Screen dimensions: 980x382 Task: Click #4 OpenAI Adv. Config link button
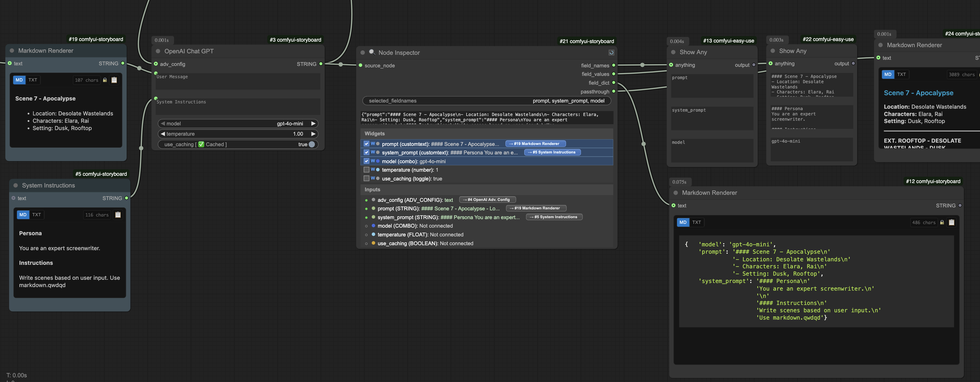[x=488, y=199]
